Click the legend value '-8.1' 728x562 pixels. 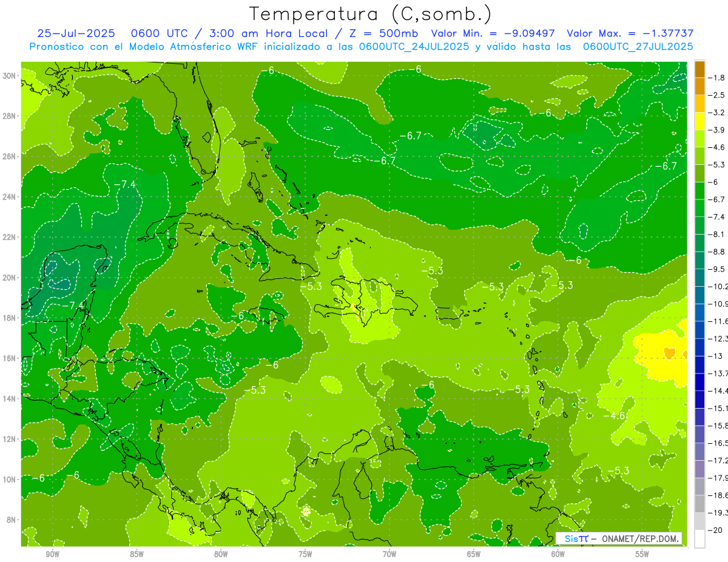716,234
